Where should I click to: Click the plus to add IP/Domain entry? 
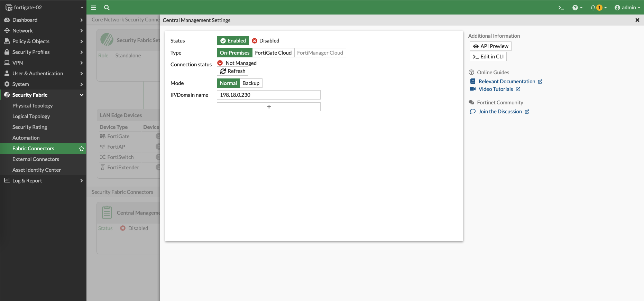click(268, 107)
